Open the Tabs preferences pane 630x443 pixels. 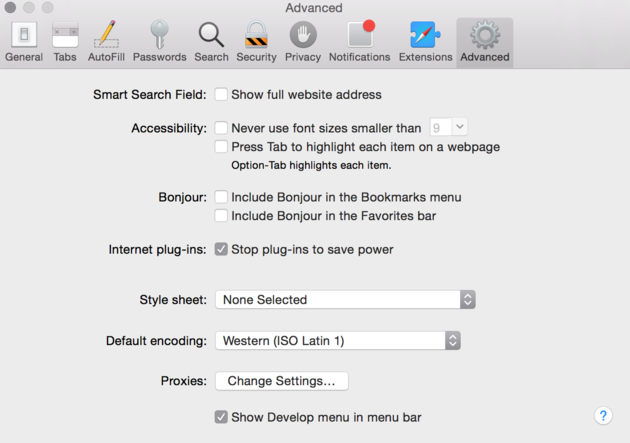[65, 42]
